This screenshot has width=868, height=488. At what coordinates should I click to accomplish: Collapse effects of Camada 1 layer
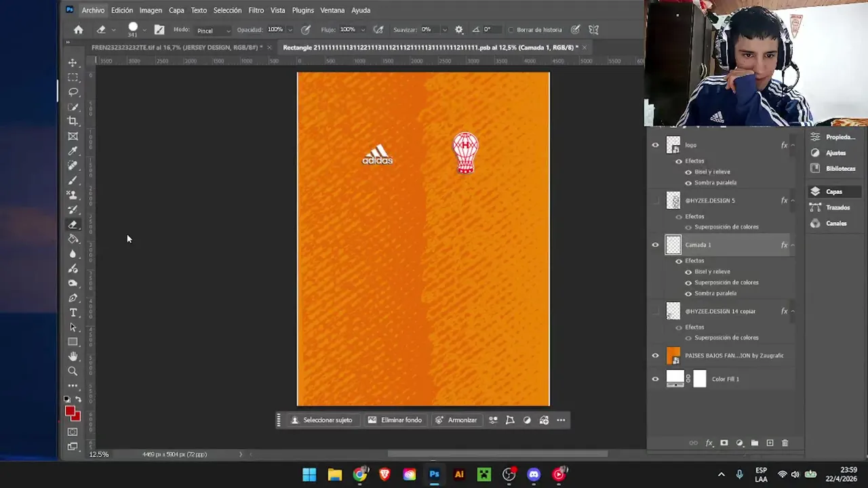pyautogui.click(x=793, y=245)
